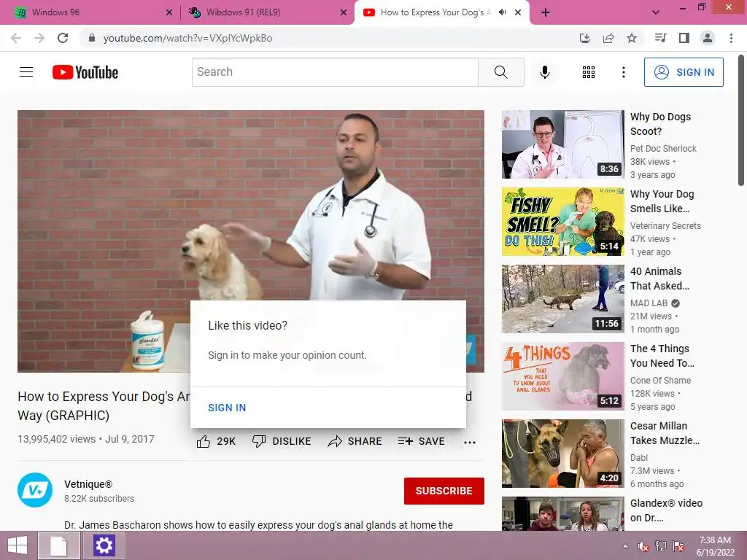Open the Windows Start button
Screen dimensions: 747x560
(x=18, y=545)
